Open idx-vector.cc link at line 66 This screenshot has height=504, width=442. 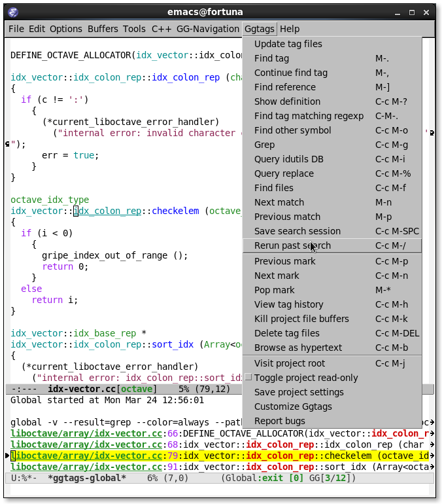[86, 433]
